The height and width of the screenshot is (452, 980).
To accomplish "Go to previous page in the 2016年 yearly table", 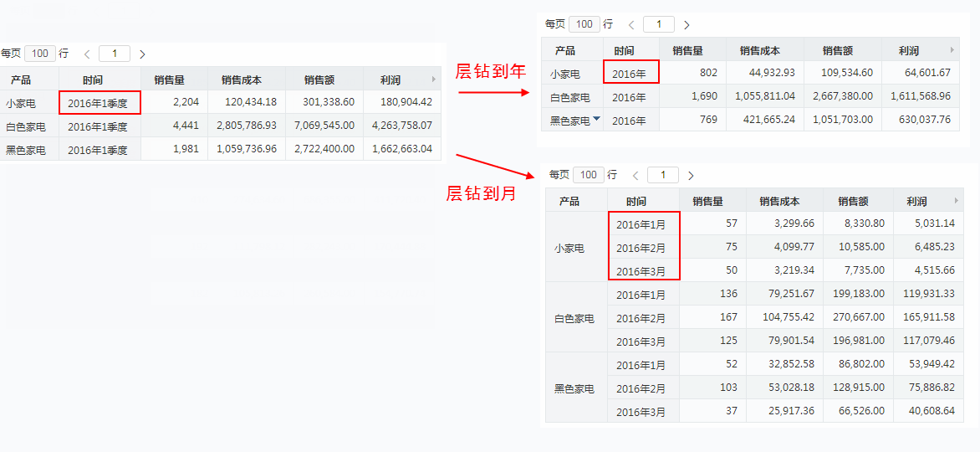I will (x=631, y=25).
